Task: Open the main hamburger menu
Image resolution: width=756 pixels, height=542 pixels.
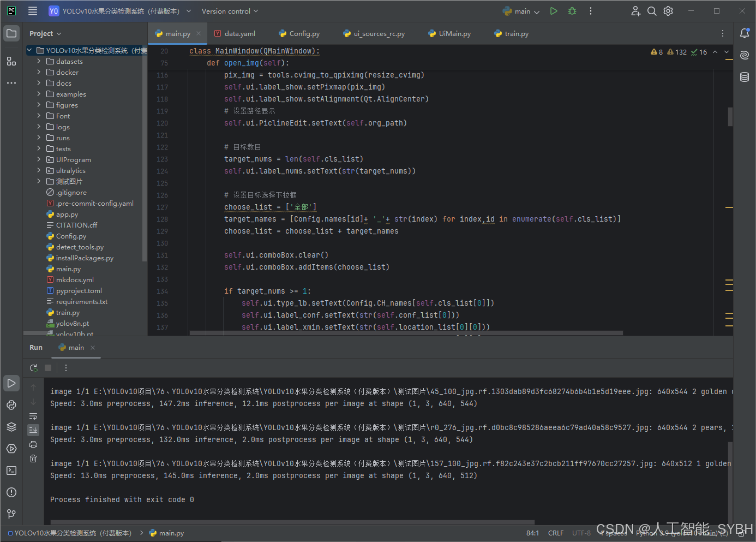Action: (33, 11)
